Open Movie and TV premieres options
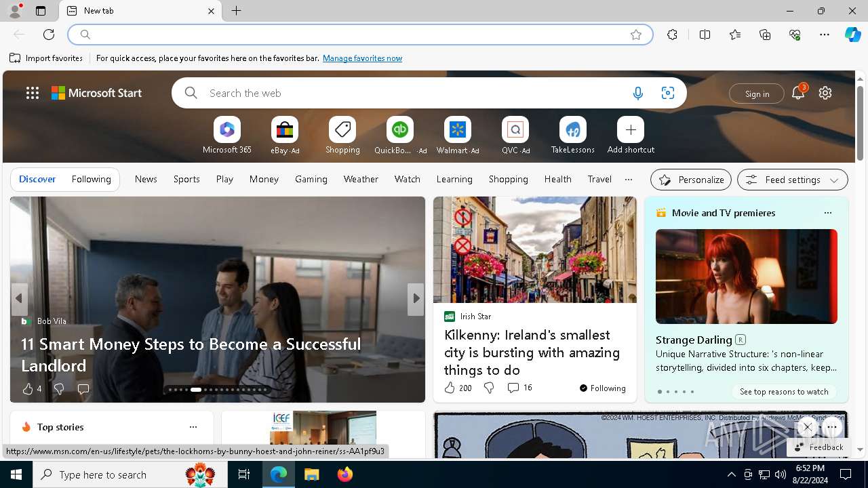868x488 pixels. point(827,213)
